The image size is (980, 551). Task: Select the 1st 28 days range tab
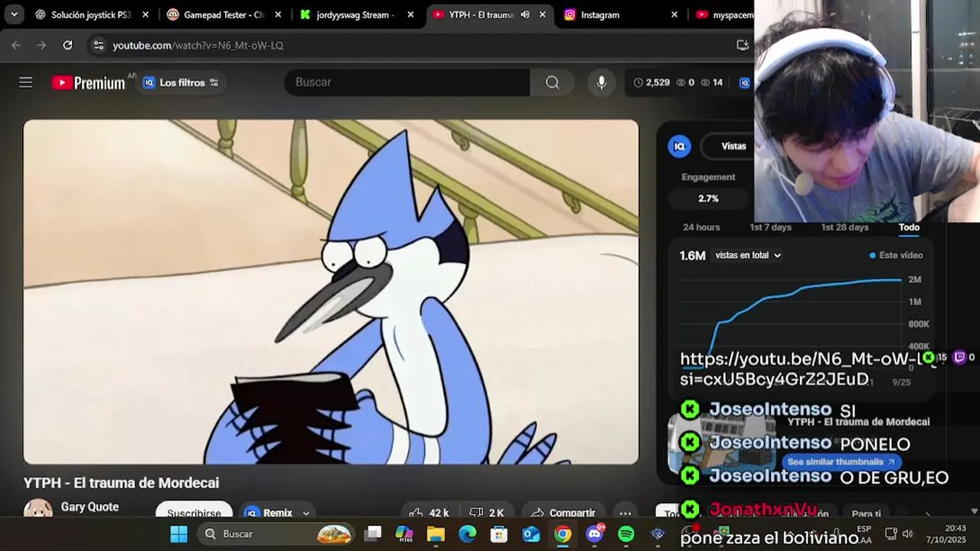[844, 227]
